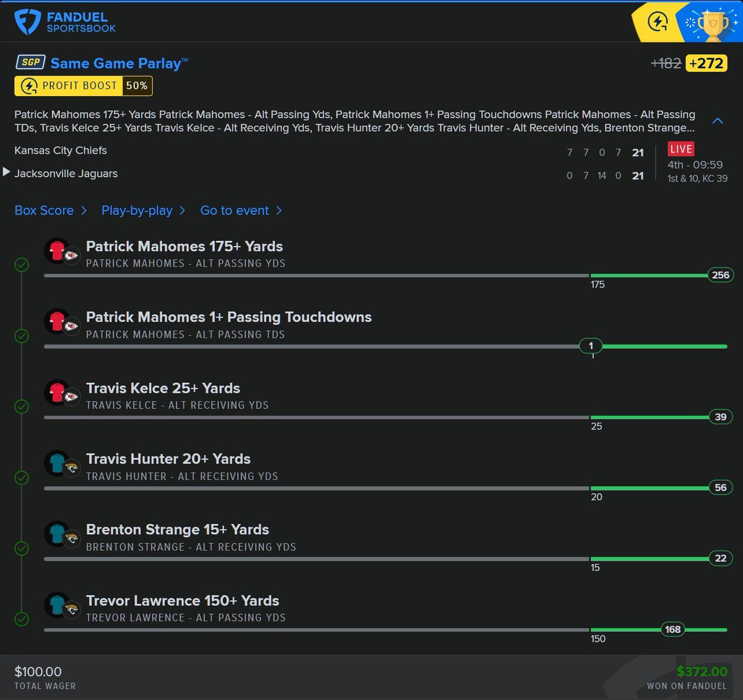Click the Same Game Parlay title

[x=119, y=63]
